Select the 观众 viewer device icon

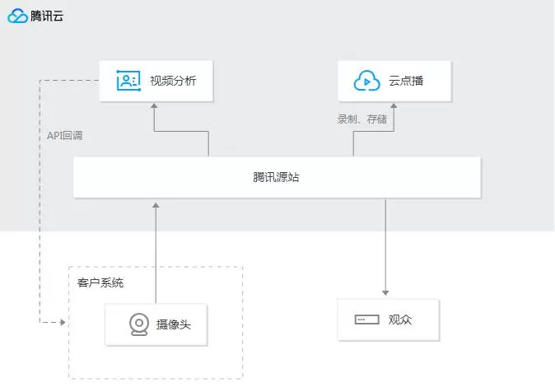pyautogui.click(x=366, y=319)
